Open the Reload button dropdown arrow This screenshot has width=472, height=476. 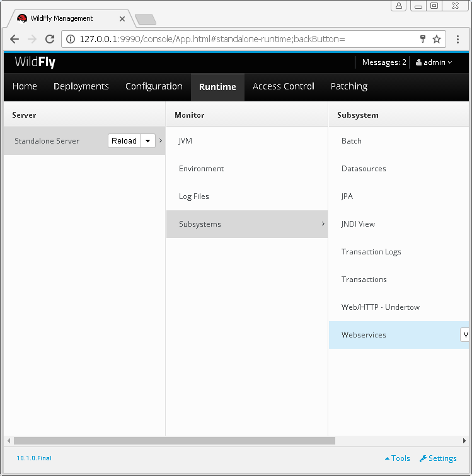click(147, 141)
